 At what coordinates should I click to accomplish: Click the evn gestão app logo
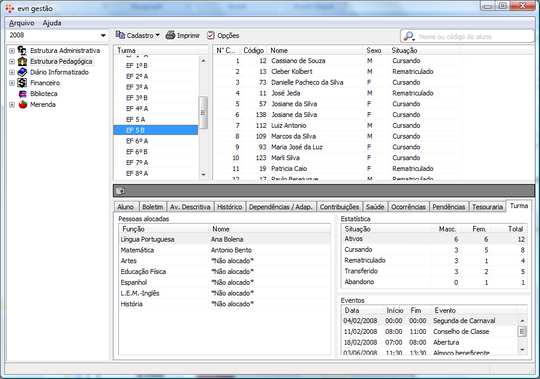click(x=10, y=8)
